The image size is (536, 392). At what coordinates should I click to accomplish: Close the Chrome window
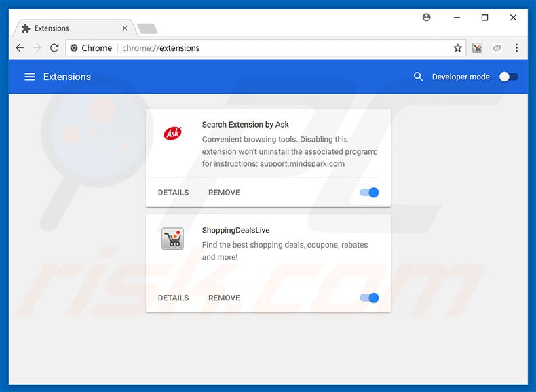tap(513, 18)
